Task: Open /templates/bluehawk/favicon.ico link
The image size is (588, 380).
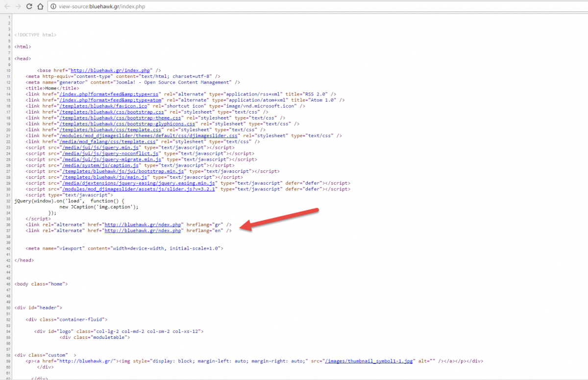Action: point(103,106)
